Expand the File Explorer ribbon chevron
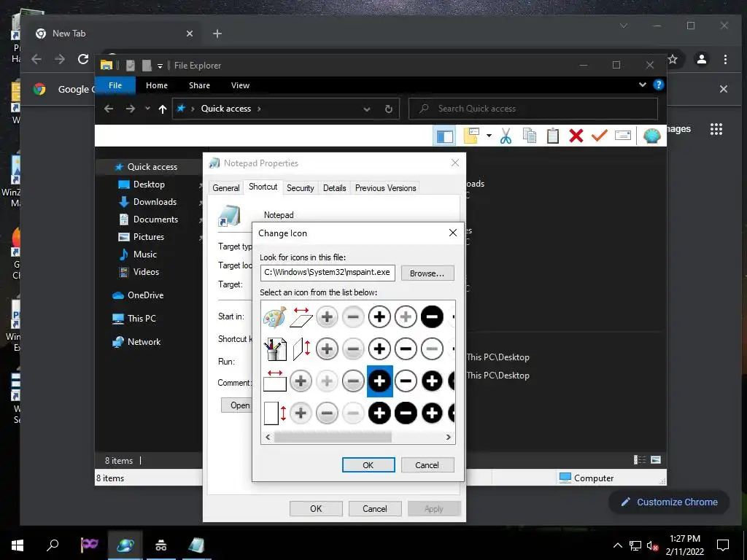Screen dimensions: 747x560 [x=643, y=85]
